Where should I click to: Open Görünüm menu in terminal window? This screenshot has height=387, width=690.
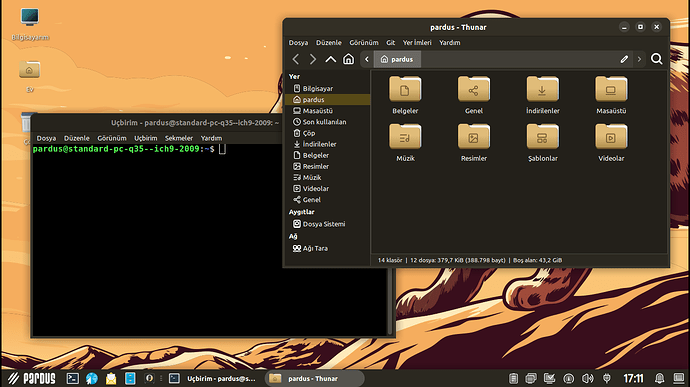click(x=112, y=138)
